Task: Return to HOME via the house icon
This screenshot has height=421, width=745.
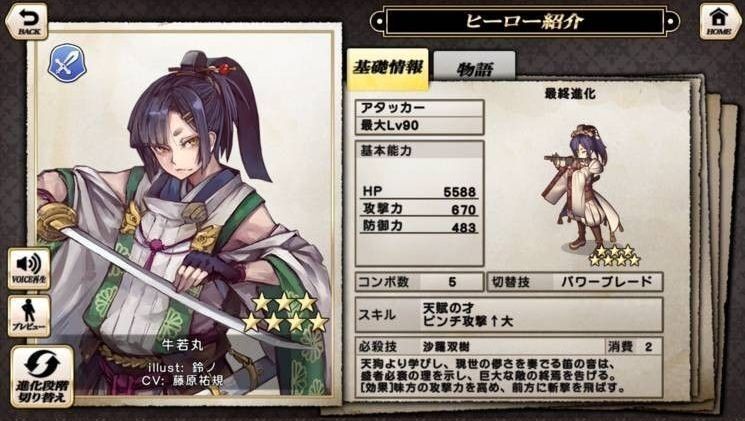Action: tap(720, 21)
